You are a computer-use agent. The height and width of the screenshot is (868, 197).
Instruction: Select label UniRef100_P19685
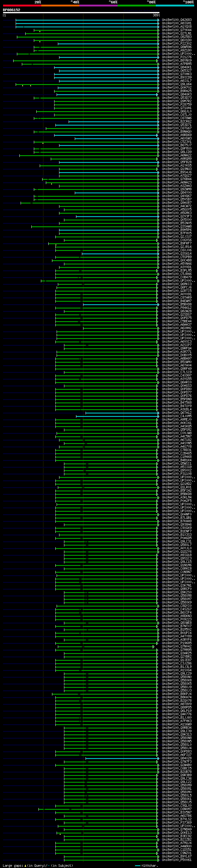177,643
